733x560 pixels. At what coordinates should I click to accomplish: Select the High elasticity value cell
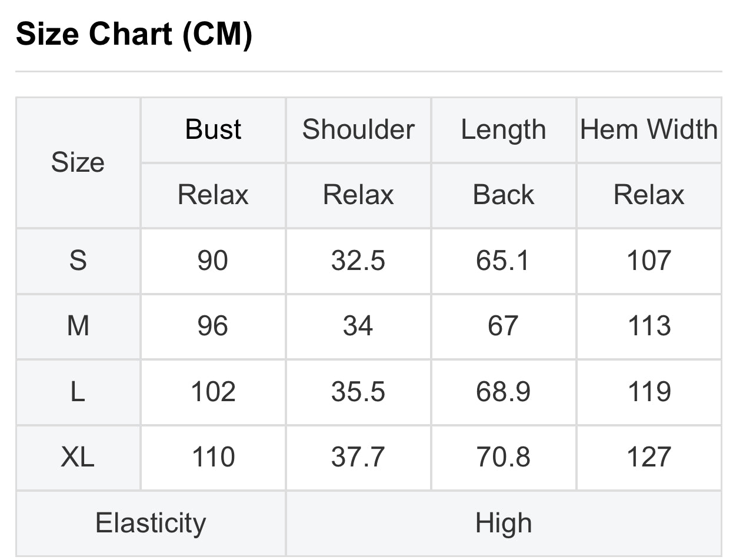504,523
